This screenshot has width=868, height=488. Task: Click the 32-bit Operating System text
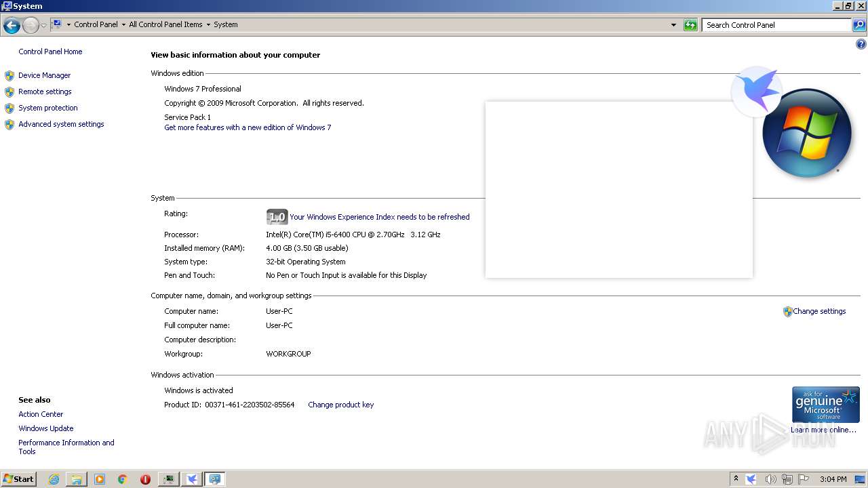click(306, 262)
